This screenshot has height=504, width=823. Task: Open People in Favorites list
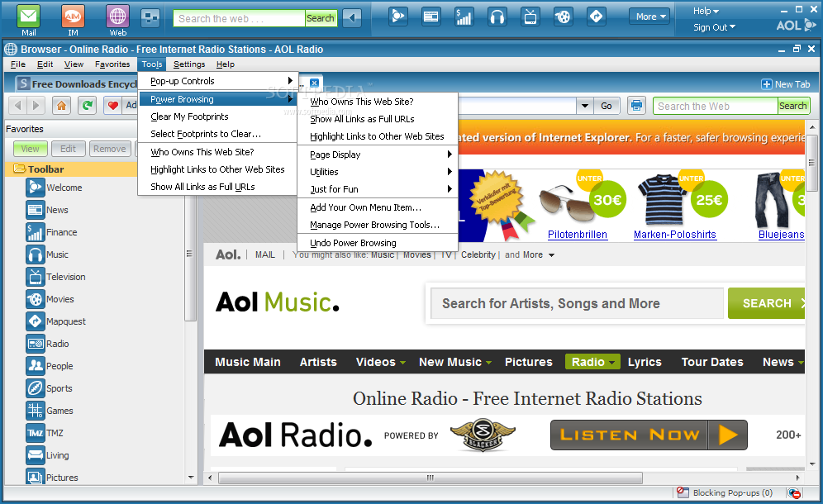(x=50, y=366)
